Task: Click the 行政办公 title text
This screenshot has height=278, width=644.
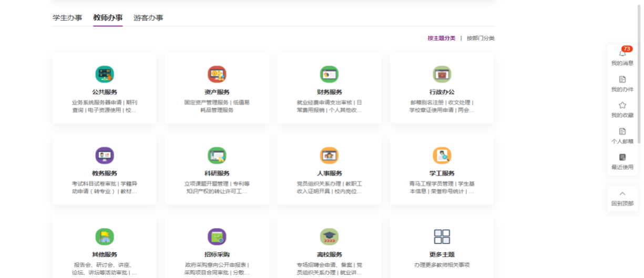Action: click(442, 92)
